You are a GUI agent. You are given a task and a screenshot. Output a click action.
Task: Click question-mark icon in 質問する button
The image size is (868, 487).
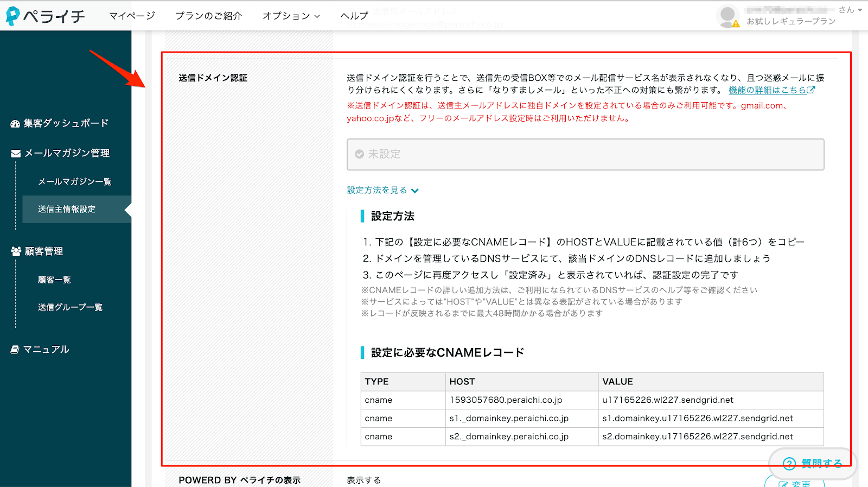pos(789,463)
